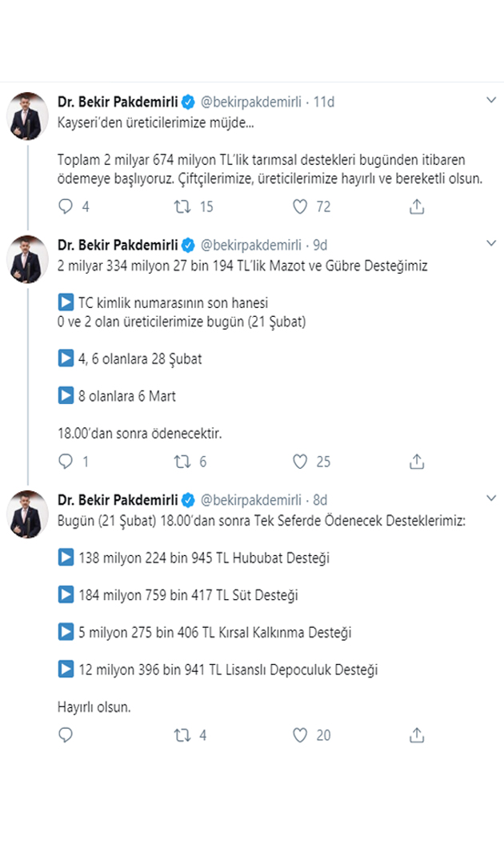Open more options on the first tweet
The height and width of the screenshot is (864, 504).
point(492,101)
